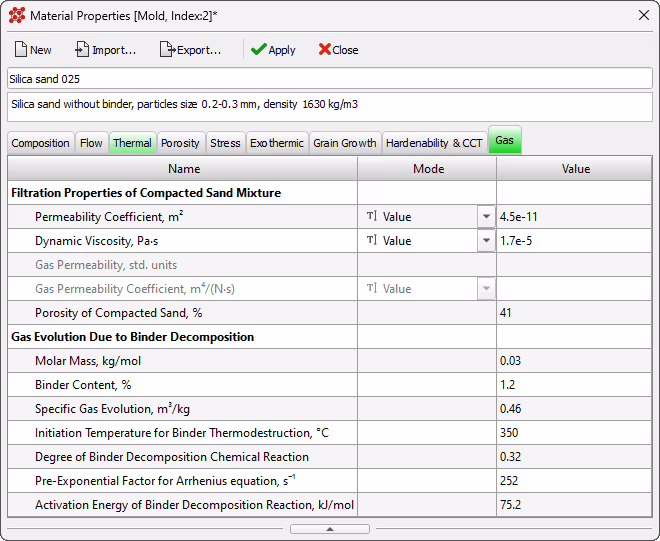Click the Name column header
660x541 pixels.
click(183, 169)
